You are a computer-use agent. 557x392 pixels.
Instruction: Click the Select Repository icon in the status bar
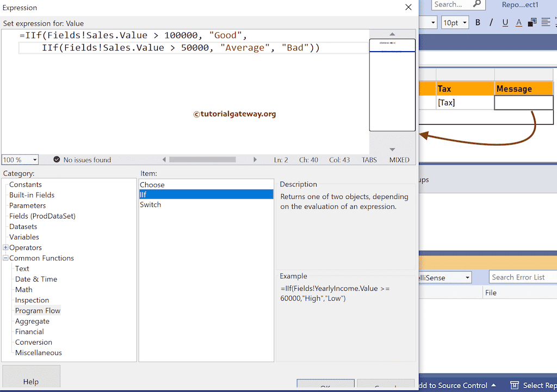tap(515, 385)
